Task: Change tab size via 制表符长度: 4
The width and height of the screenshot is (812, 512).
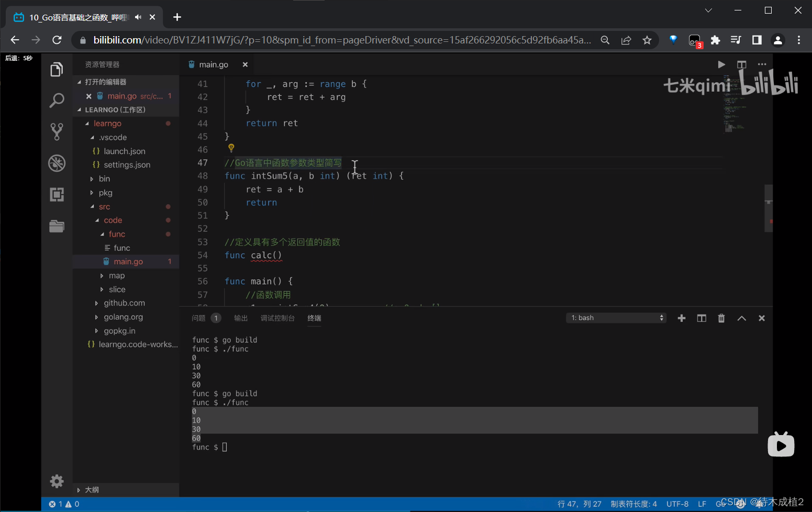Action: coord(633,504)
